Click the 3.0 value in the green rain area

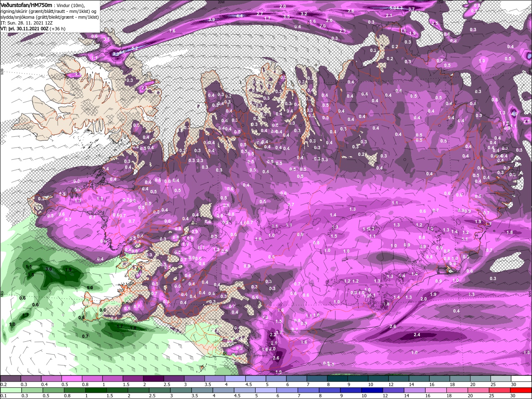tap(49, 269)
